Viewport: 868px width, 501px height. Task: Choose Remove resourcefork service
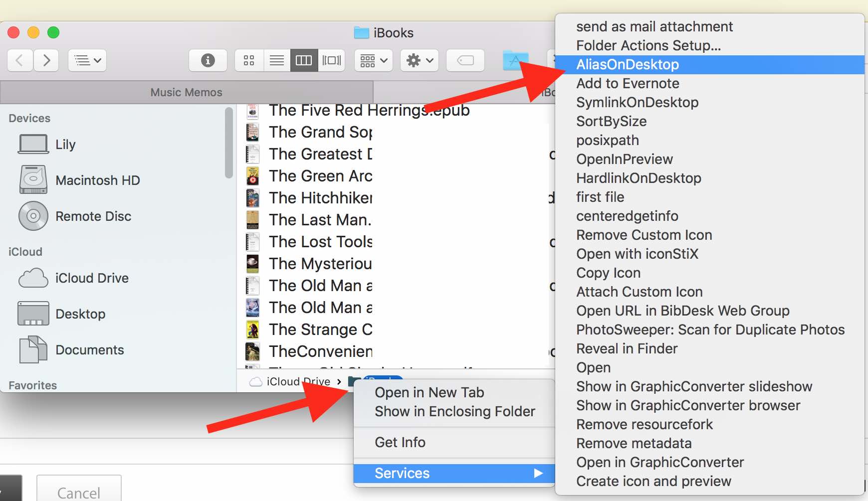coord(709,424)
